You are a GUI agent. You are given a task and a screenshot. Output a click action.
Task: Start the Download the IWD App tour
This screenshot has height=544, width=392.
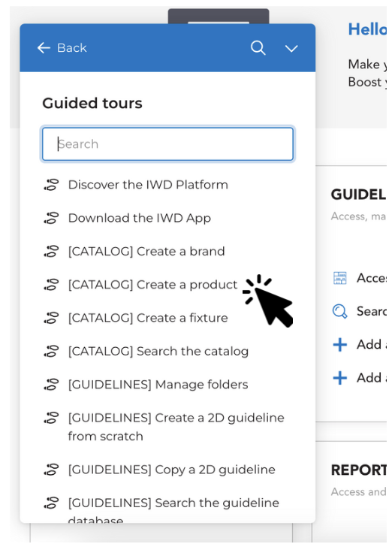140,218
